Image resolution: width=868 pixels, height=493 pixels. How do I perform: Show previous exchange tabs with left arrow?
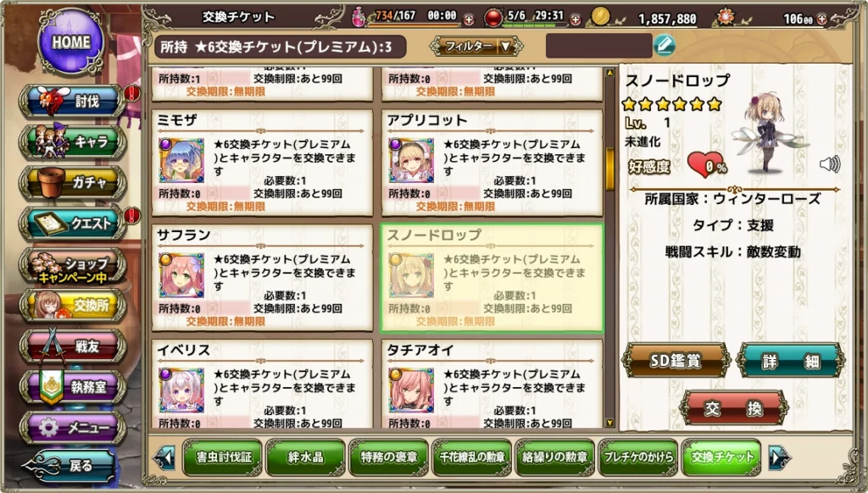click(165, 457)
